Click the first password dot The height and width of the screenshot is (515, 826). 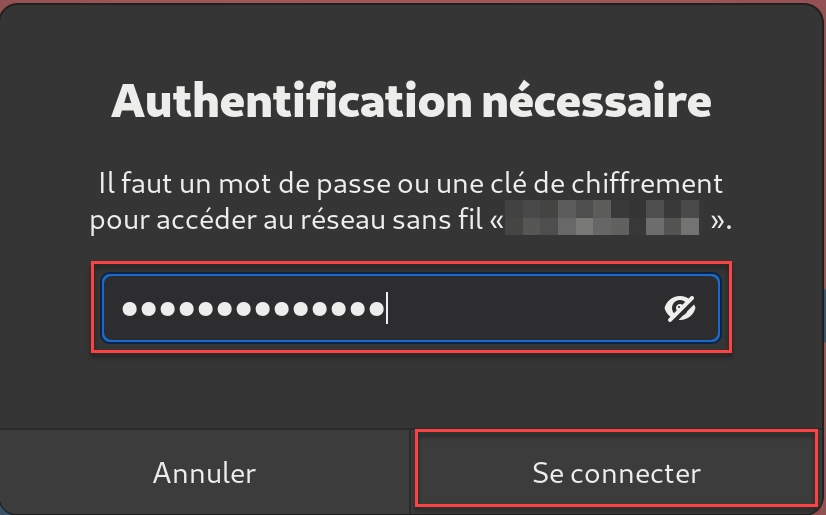click(130, 309)
